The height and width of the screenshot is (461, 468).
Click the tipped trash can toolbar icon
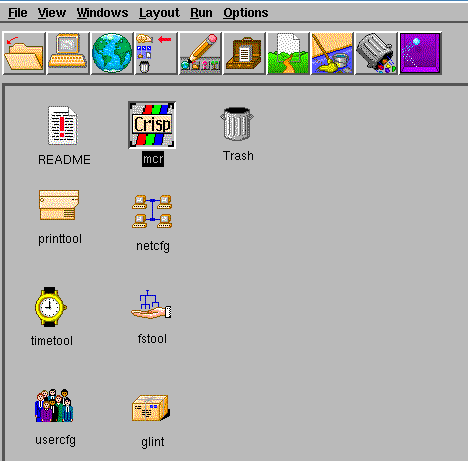tap(376, 53)
